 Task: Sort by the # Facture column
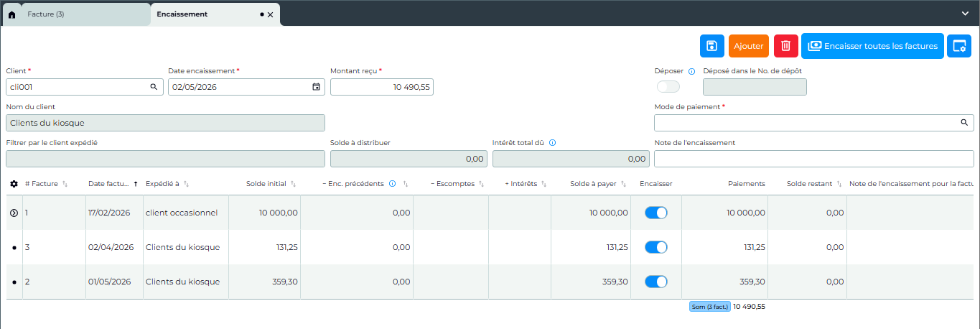click(x=65, y=184)
